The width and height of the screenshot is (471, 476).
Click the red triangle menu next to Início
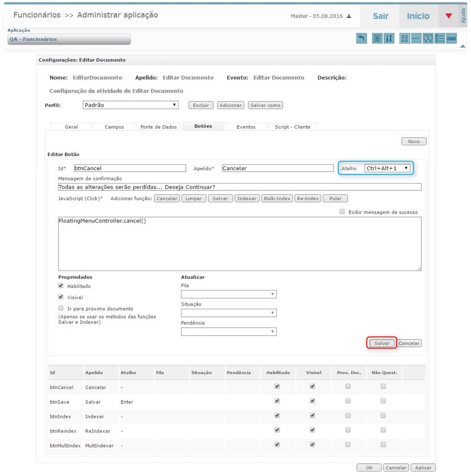point(448,16)
